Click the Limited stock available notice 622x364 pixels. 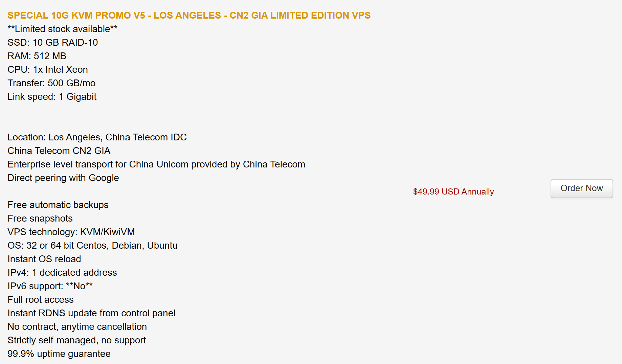pyautogui.click(x=62, y=29)
